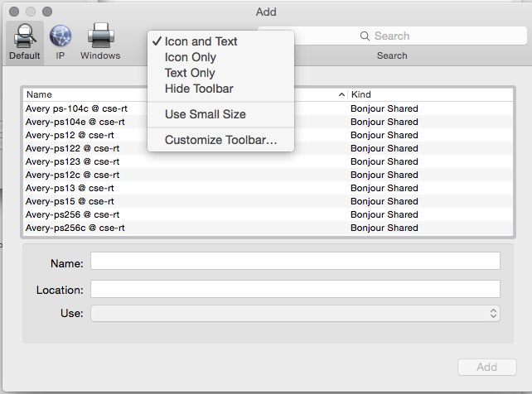Viewport: 532px width, 394px height.
Task: Click into the Name text field
Action: click(x=295, y=262)
